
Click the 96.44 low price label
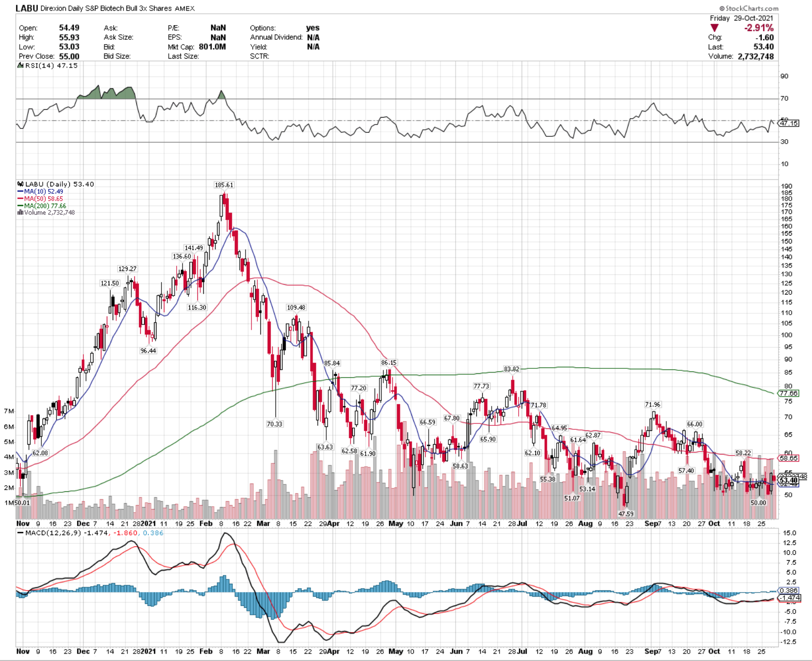pyautogui.click(x=148, y=351)
